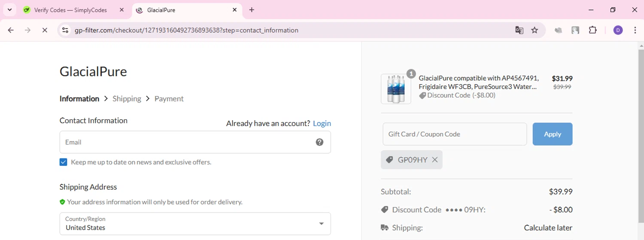Go to the Payment checkout step

pos(169,98)
